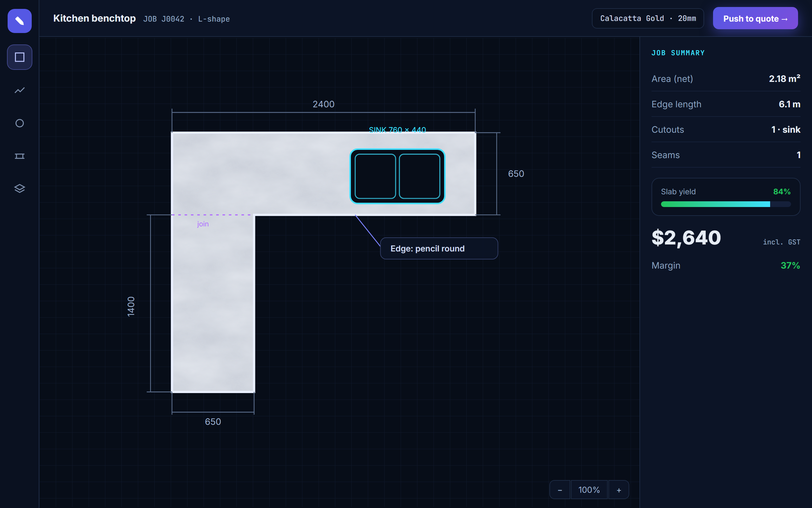Click the right sink bowl

[419, 176]
